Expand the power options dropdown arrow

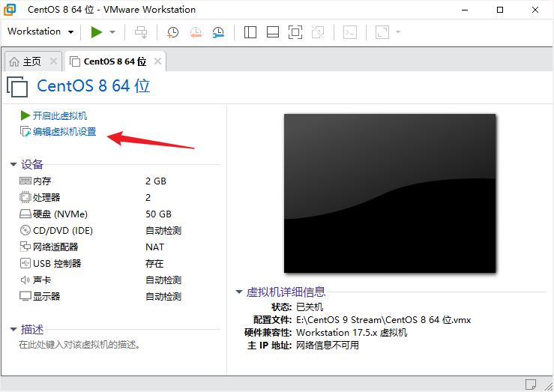pyautogui.click(x=112, y=32)
